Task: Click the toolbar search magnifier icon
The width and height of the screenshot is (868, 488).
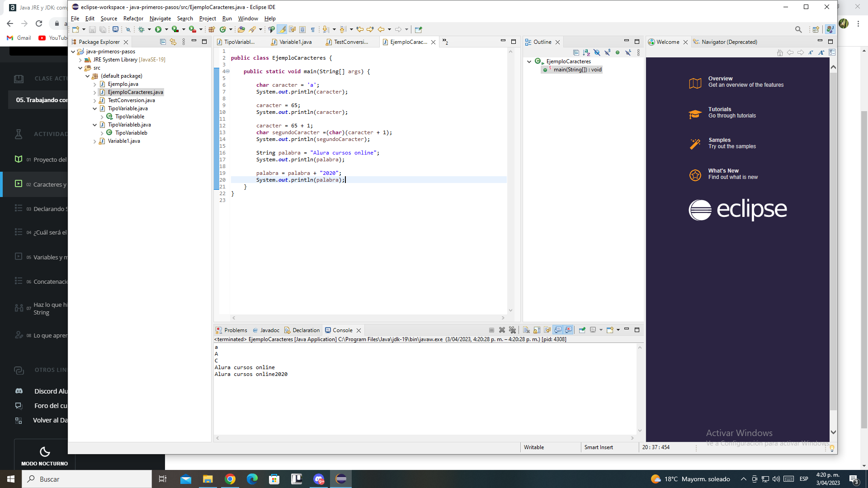Action: point(798,29)
